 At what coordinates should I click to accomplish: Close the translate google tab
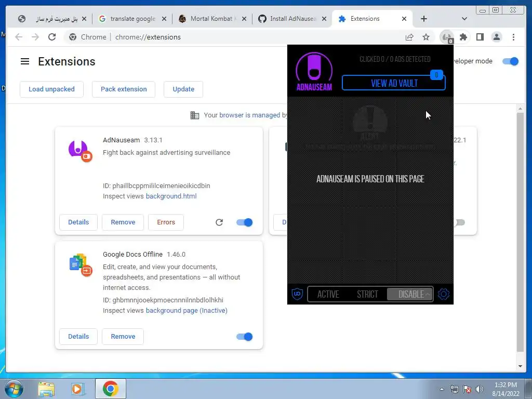164,19
